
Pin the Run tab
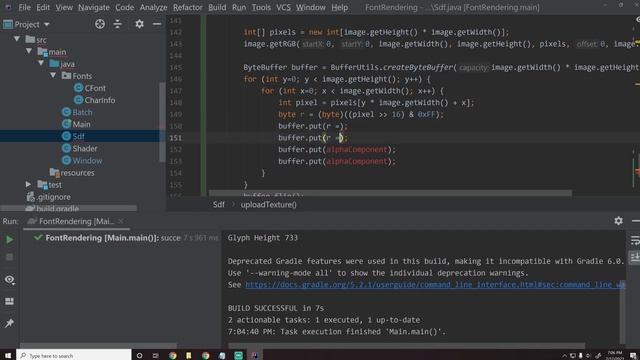point(9,323)
